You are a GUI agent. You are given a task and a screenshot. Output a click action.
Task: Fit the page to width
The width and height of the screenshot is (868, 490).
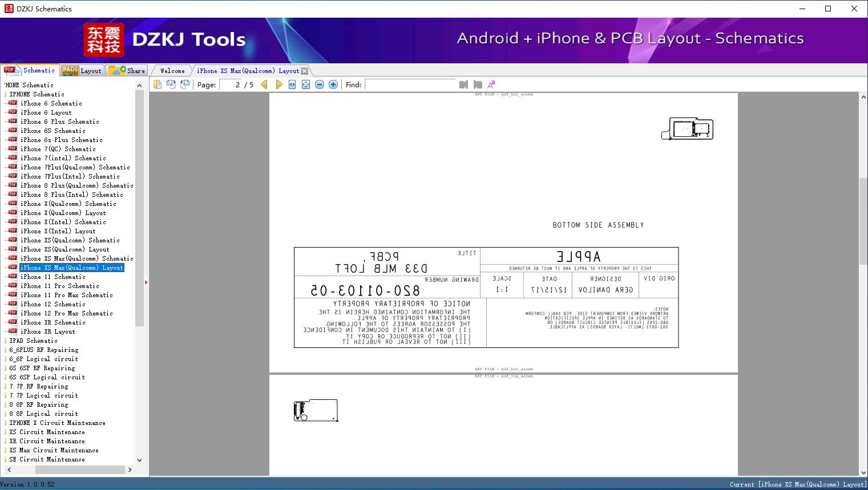click(x=292, y=84)
